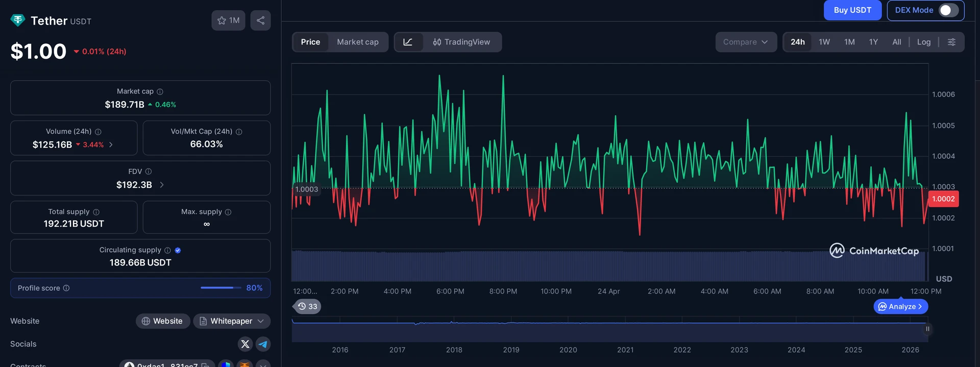Viewport: 980px width, 367px height.
Task: Click the timeline range slider handle
Action: point(927,329)
